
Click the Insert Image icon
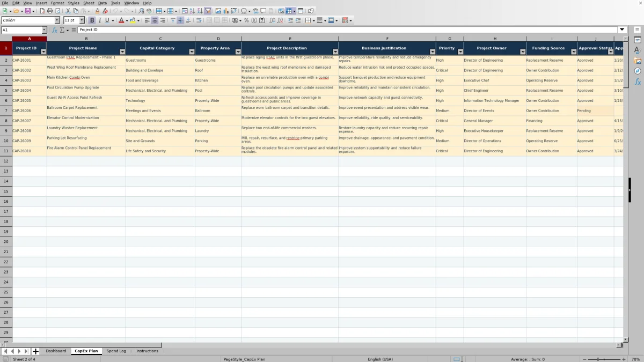(x=218, y=11)
